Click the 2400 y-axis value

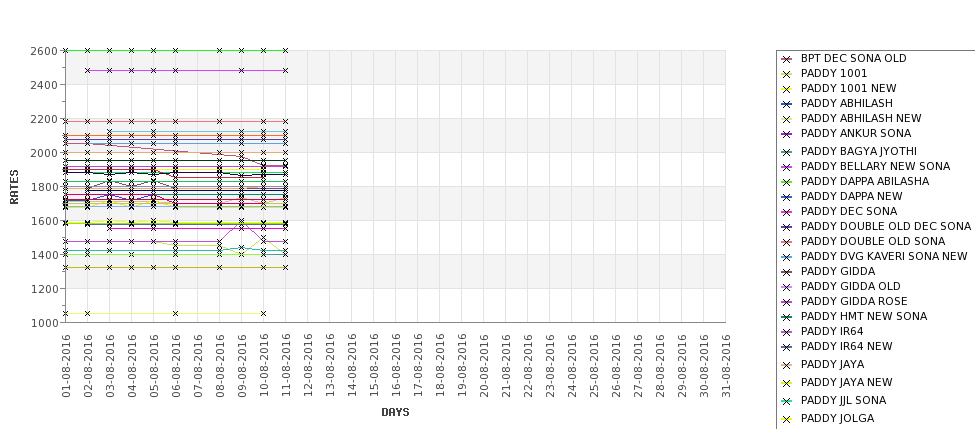click(44, 85)
